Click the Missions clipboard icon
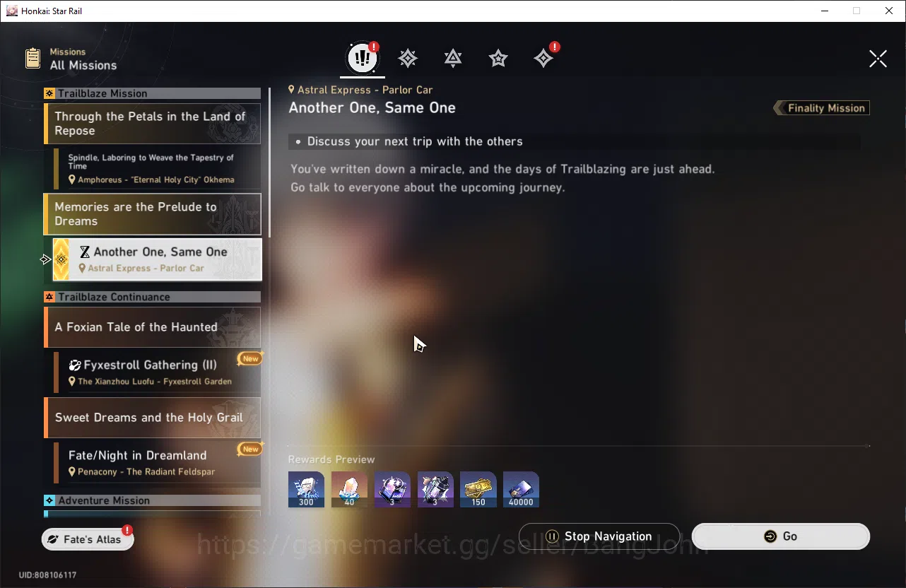 point(33,58)
